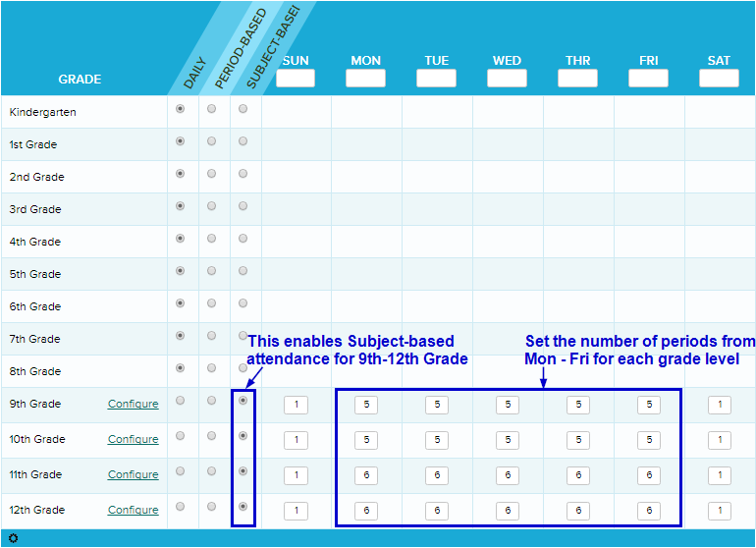Click the THR header input box
756x548 pixels.
point(577,79)
